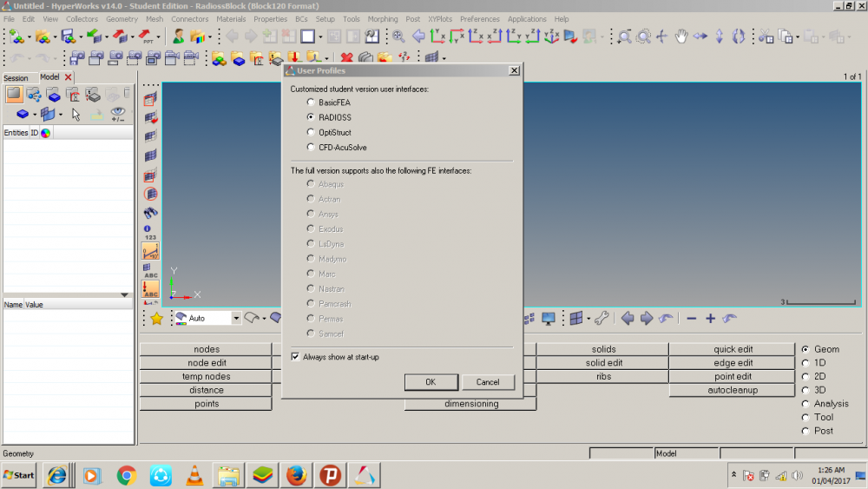
Task: Open the Windows Start menu
Action: pos(18,475)
